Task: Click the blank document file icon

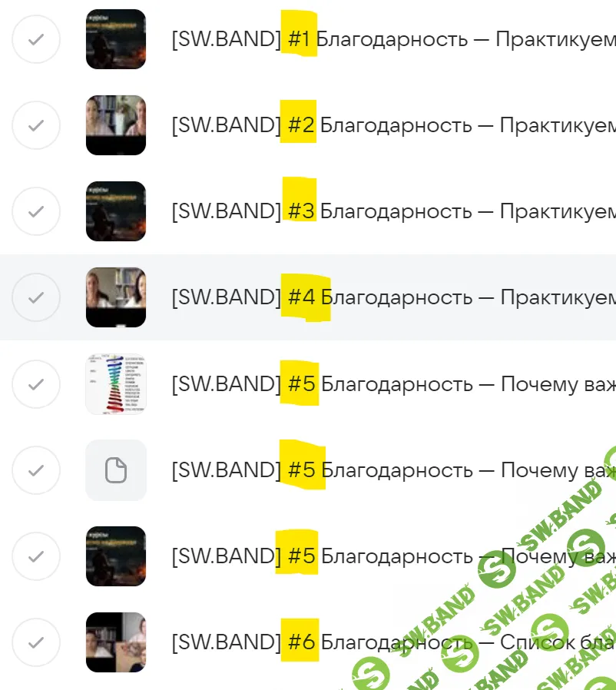Action: (116, 470)
